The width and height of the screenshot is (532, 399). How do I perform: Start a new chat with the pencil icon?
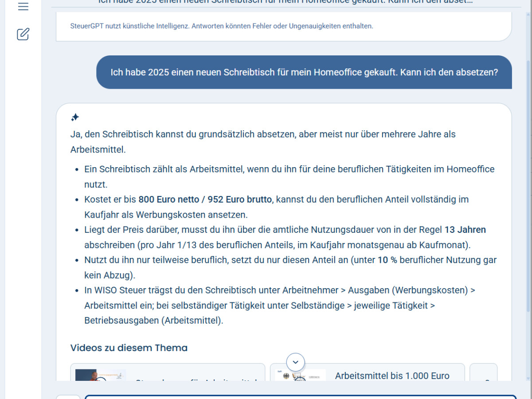coord(23,34)
